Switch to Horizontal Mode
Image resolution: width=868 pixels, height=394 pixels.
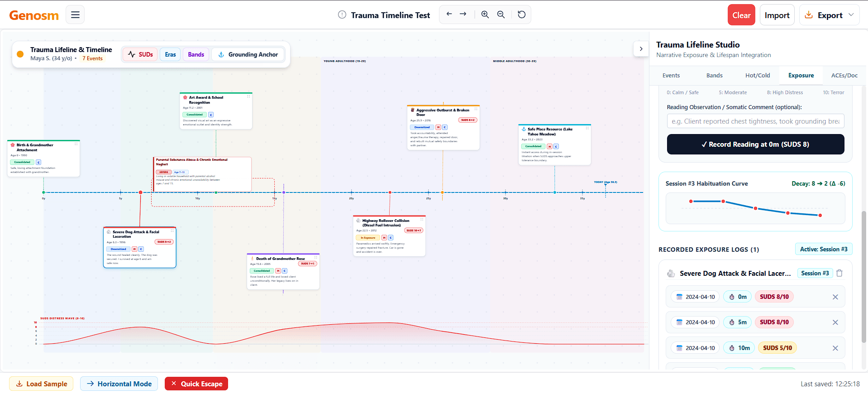(x=119, y=384)
